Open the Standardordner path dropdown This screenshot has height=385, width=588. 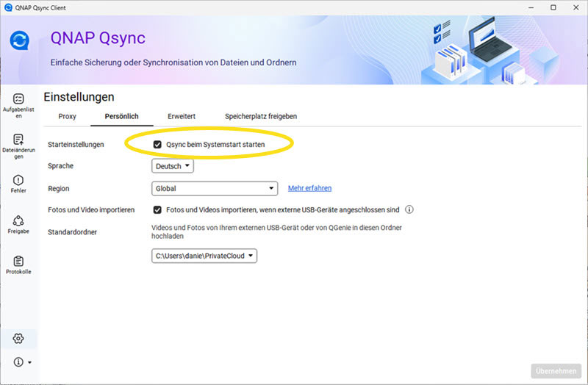click(x=204, y=256)
